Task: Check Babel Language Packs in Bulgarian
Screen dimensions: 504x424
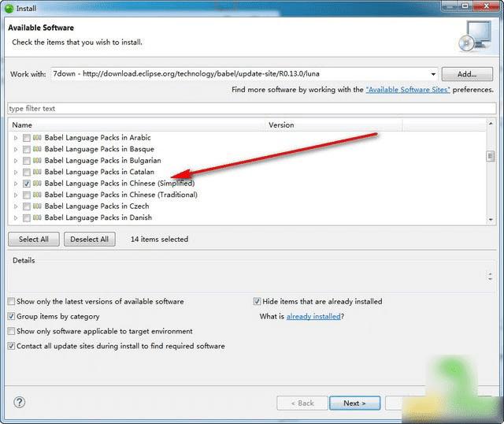Action: tap(27, 161)
